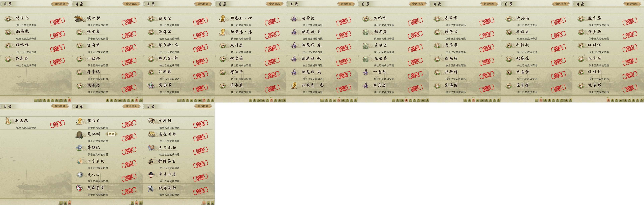Switch to the highlighted page 6 tab
This screenshot has width=644, height=205.
click(x=271, y=100)
